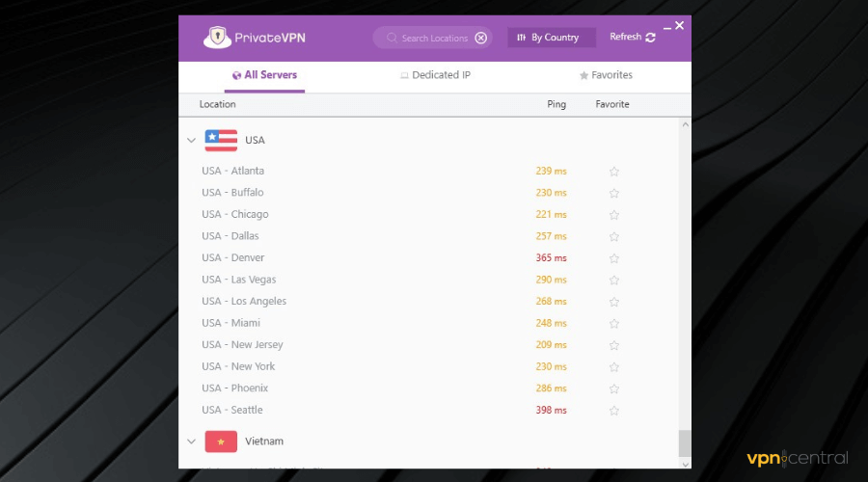Click the server list scrollbar thumb

[686, 443]
